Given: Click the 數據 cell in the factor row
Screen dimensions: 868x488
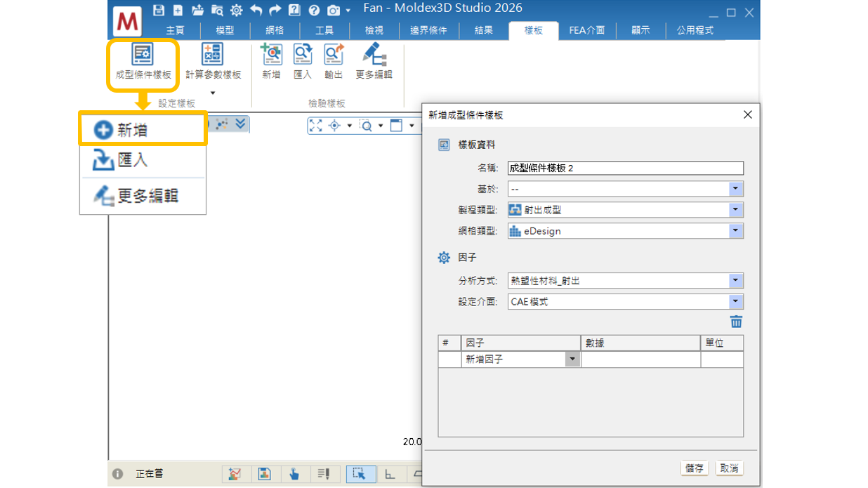Looking at the screenshot, I should [641, 359].
